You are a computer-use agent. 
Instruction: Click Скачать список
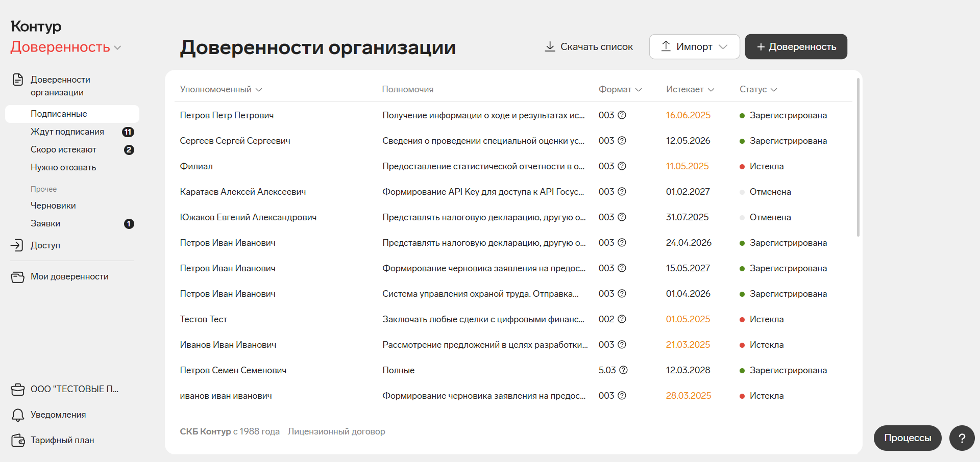589,46
